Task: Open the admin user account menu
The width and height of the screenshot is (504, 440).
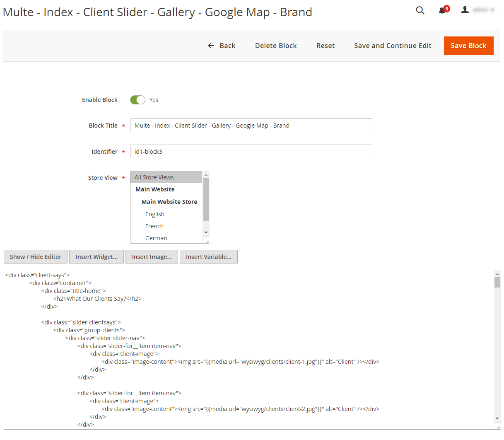Action: click(477, 10)
